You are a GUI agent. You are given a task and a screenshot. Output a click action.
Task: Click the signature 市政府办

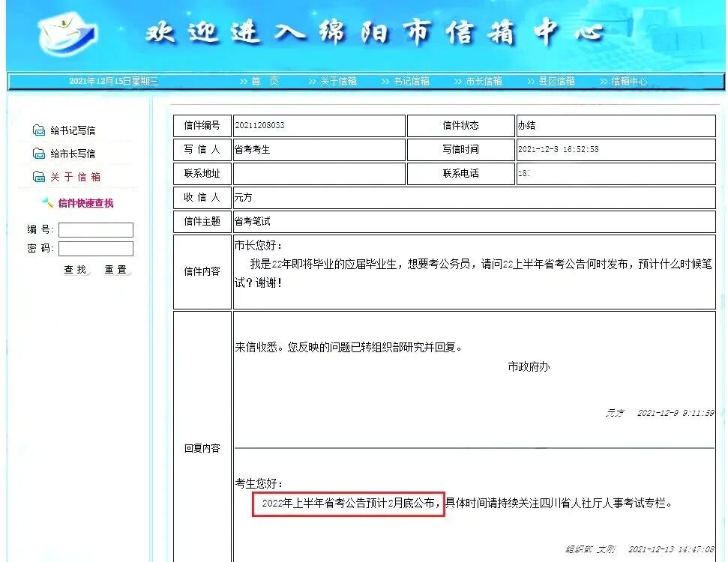529,367
